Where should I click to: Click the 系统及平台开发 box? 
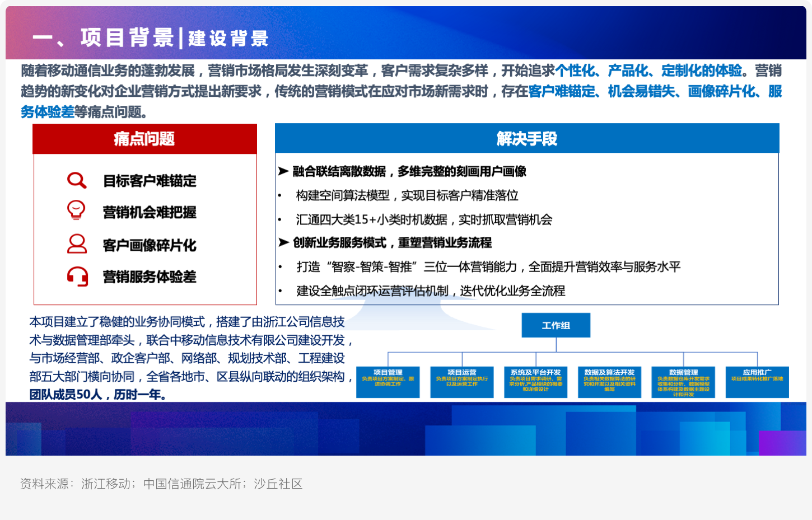tap(535, 382)
